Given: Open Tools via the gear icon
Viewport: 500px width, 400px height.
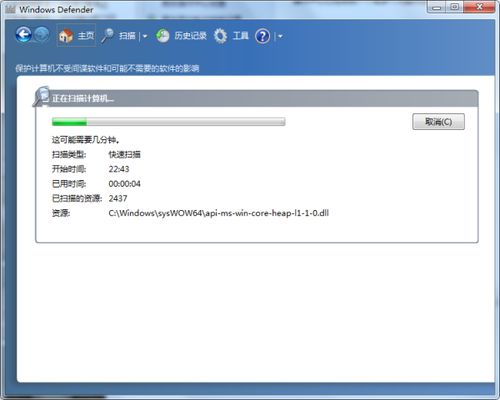Looking at the screenshot, I should click(220, 36).
